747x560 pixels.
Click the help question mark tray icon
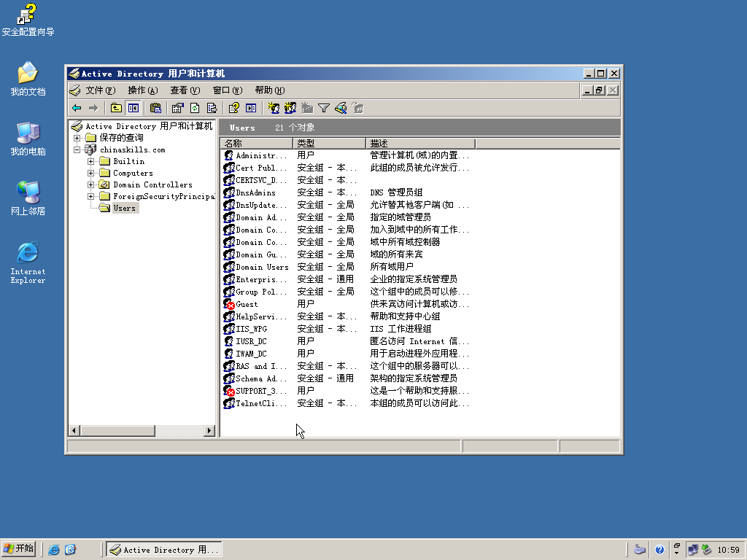click(659, 550)
